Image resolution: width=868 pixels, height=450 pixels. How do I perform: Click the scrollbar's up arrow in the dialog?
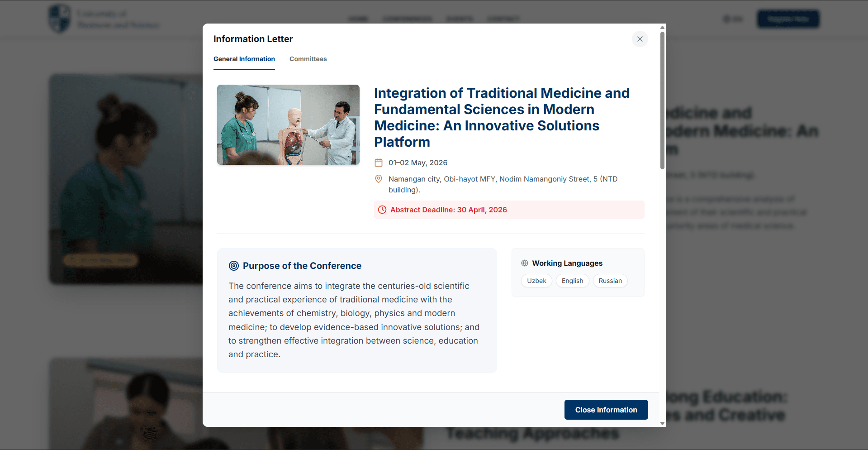(x=662, y=27)
